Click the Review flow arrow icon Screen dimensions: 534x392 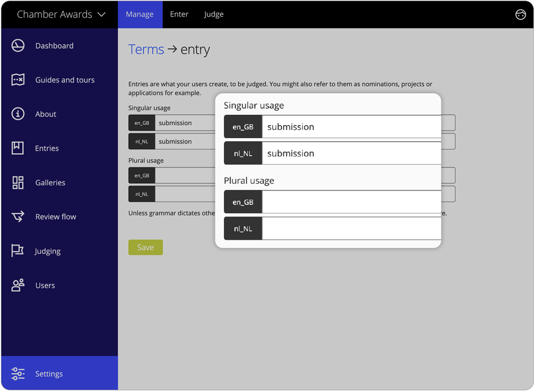click(18, 217)
